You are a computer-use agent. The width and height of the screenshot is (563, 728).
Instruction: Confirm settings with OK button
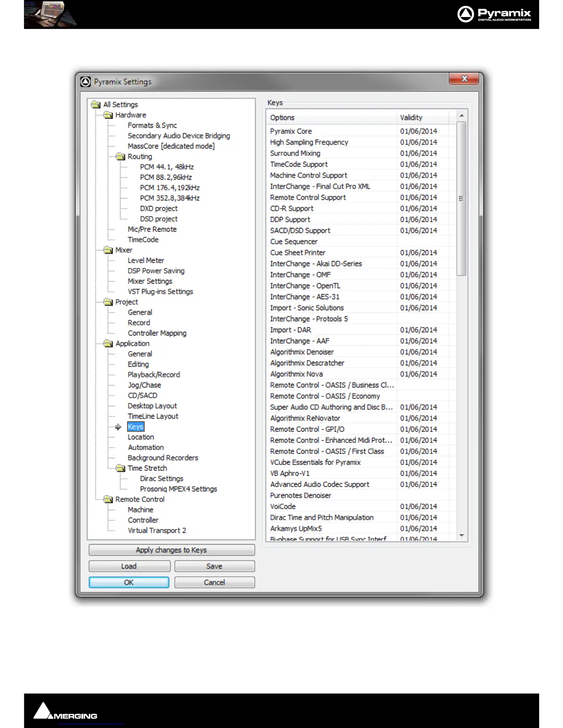[x=129, y=582]
